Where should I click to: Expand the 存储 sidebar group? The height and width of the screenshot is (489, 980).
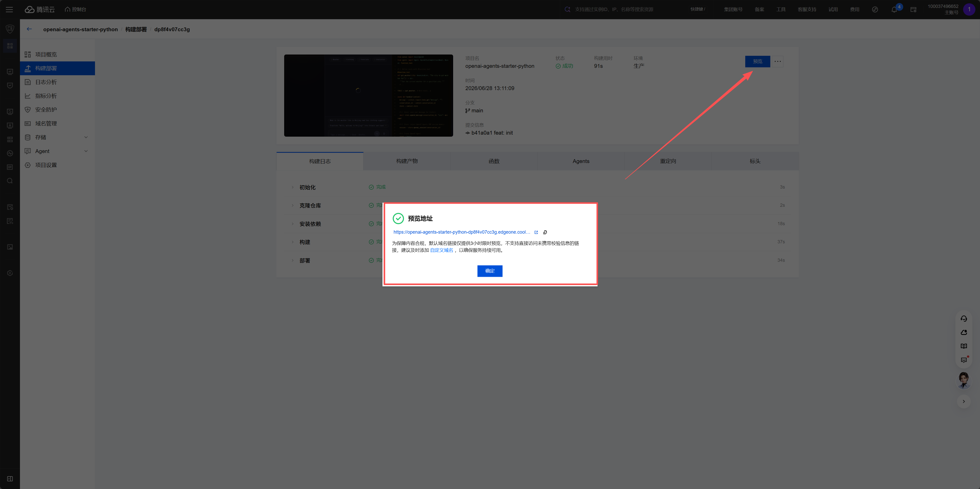tap(57, 137)
